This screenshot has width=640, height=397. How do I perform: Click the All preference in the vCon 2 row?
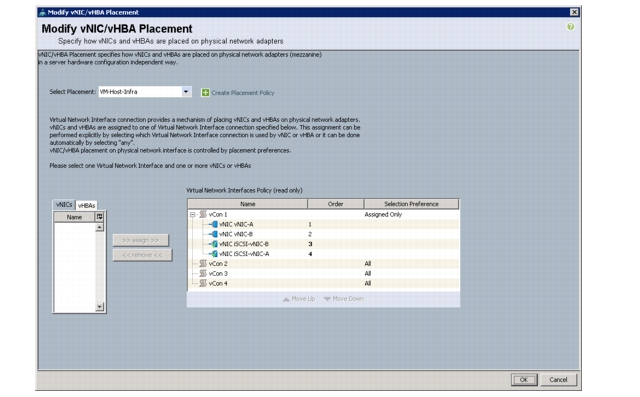pyautogui.click(x=368, y=263)
